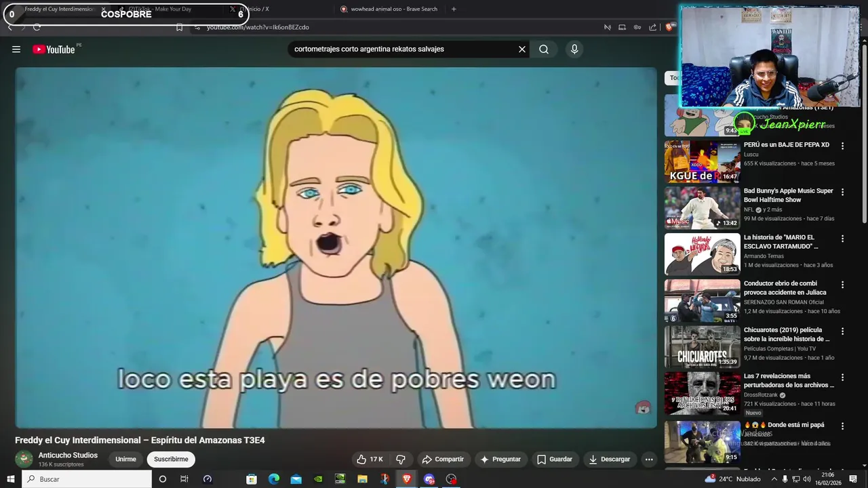The image size is (868, 488).
Task: Open options for PERÚ es un BAJE DE PEPA video
Action: coord(843,146)
